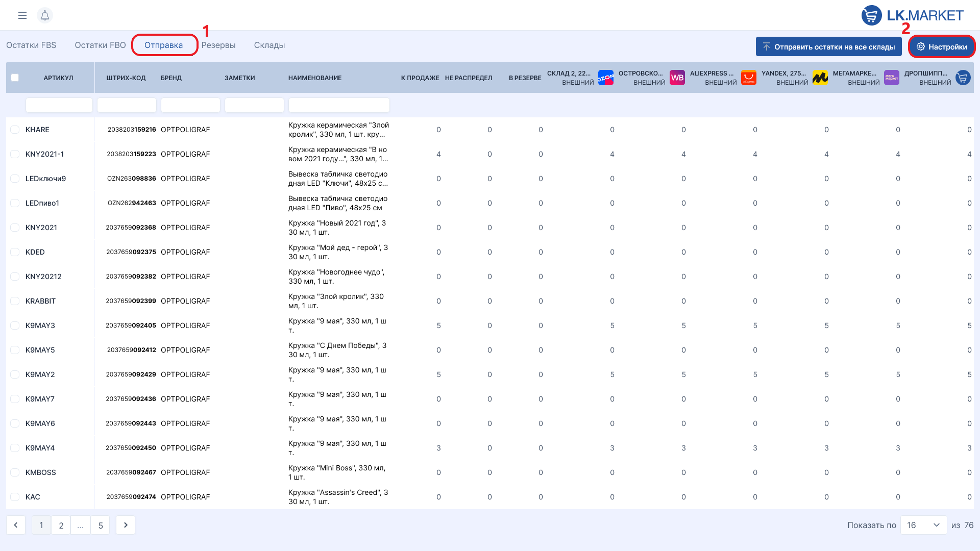980x551 pixels.
Task: Open the Настройки settings button
Action: click(942, 46)
